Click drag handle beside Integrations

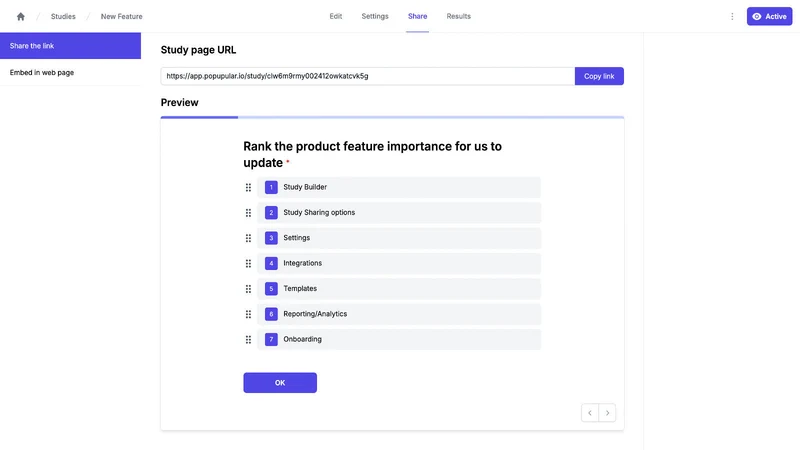click(x=248, y=263)
